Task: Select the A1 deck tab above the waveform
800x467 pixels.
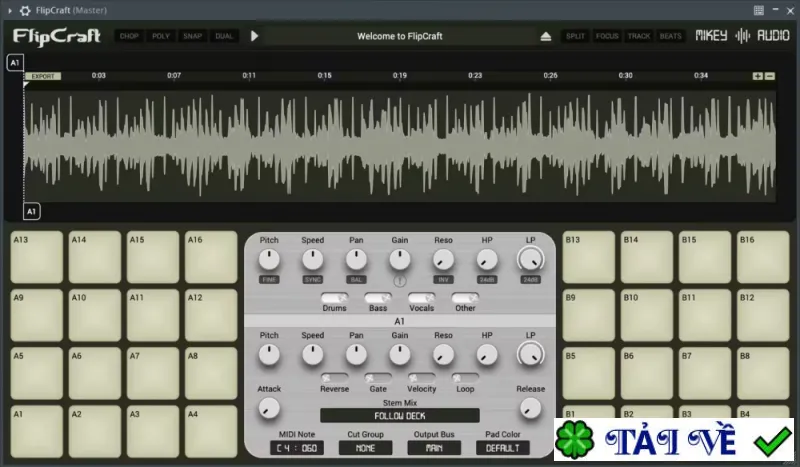Action: (x=15, y=63)
